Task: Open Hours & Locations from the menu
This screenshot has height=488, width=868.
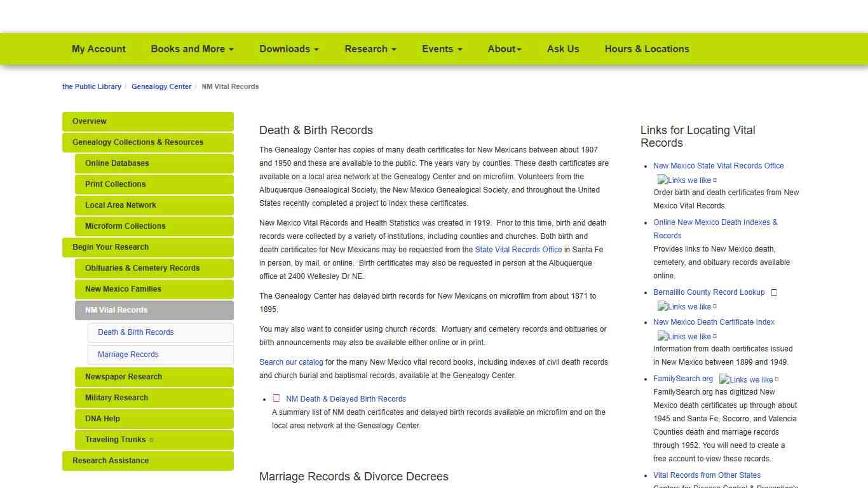Action: pyautogui.click(x=647, y=49)
